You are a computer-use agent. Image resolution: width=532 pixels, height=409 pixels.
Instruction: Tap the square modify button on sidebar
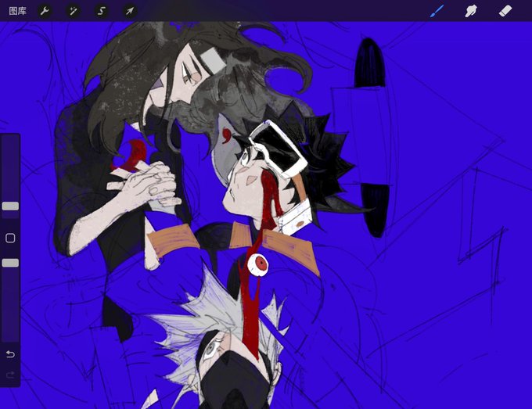click(10, 238)
